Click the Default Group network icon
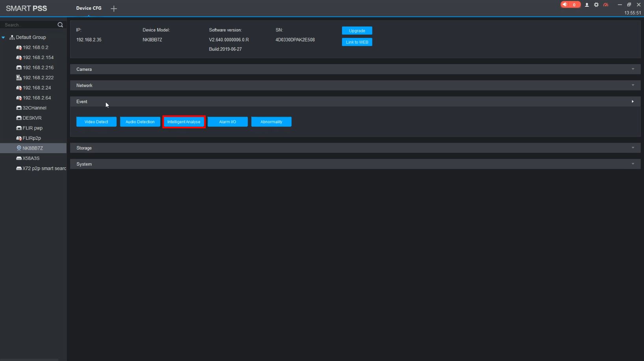 pos(12,37)
